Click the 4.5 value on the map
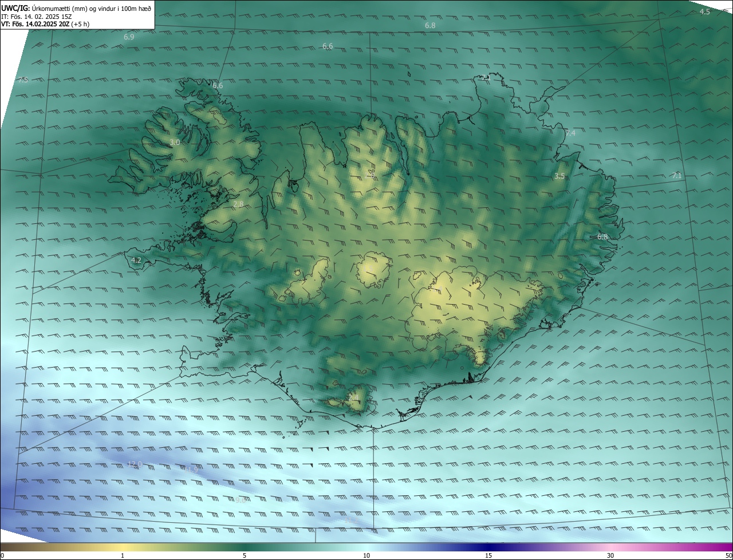733x560 pixels. pos(705,11)
